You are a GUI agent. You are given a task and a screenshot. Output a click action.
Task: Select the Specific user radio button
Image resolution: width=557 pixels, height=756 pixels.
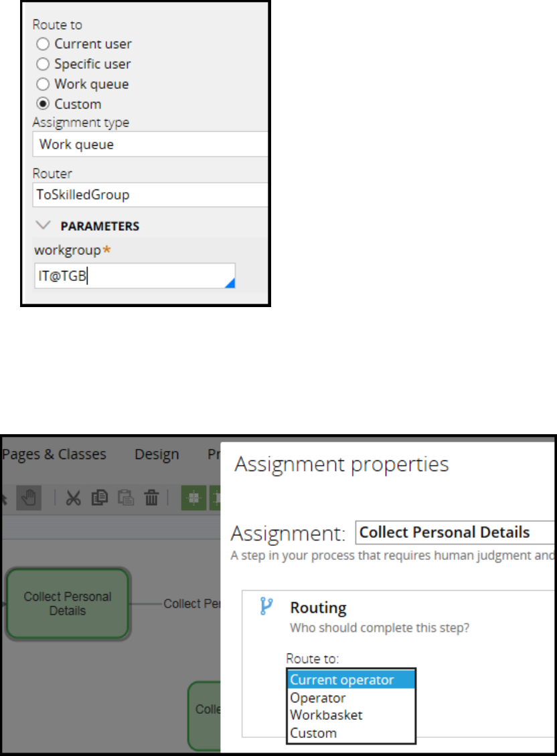43,64
